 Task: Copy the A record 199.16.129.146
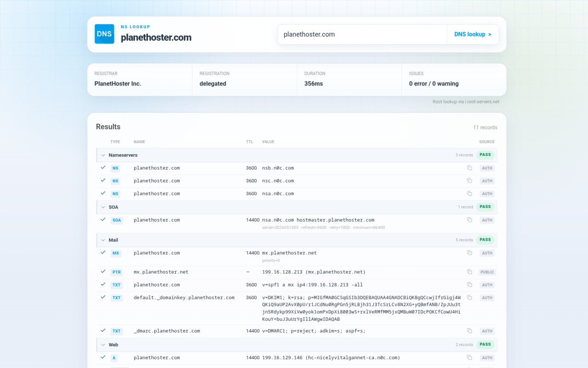point(469,357)
